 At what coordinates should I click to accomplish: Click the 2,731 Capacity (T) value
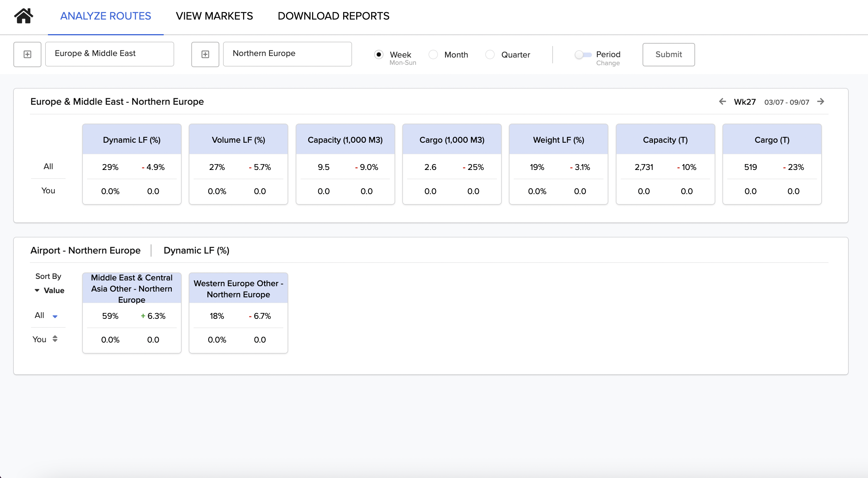pyautogui.click(x=644, y=167)
